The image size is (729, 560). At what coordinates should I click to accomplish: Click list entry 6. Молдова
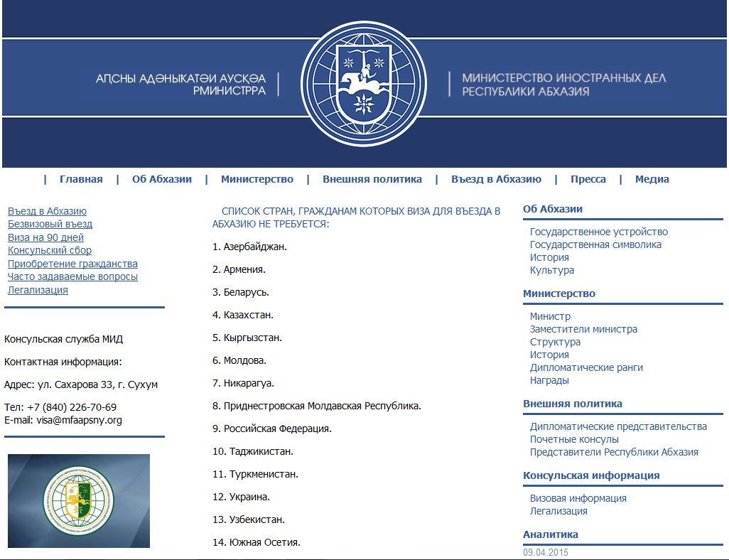tap(239, 360)
